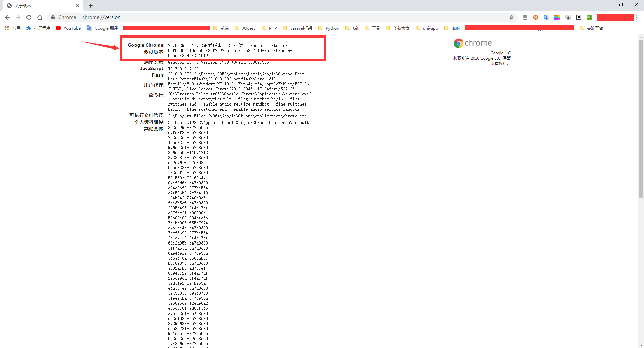Screen dimensions: 644x348
Task: Click the 个人资料路径 User Data\Default path
Action: (x=238, y=123)
